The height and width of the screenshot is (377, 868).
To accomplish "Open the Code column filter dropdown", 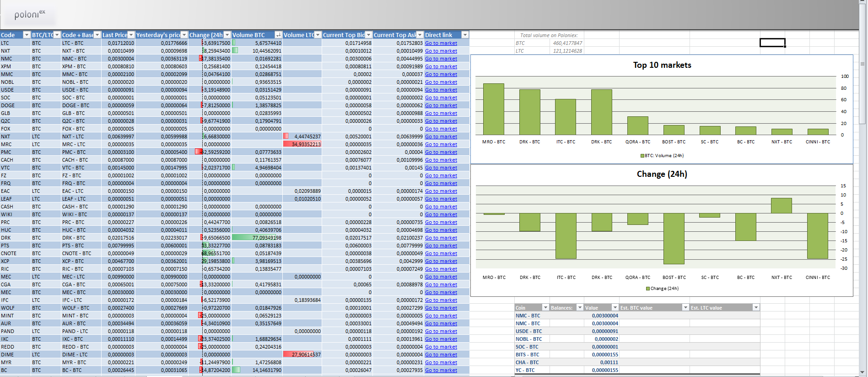I will 27,35.
